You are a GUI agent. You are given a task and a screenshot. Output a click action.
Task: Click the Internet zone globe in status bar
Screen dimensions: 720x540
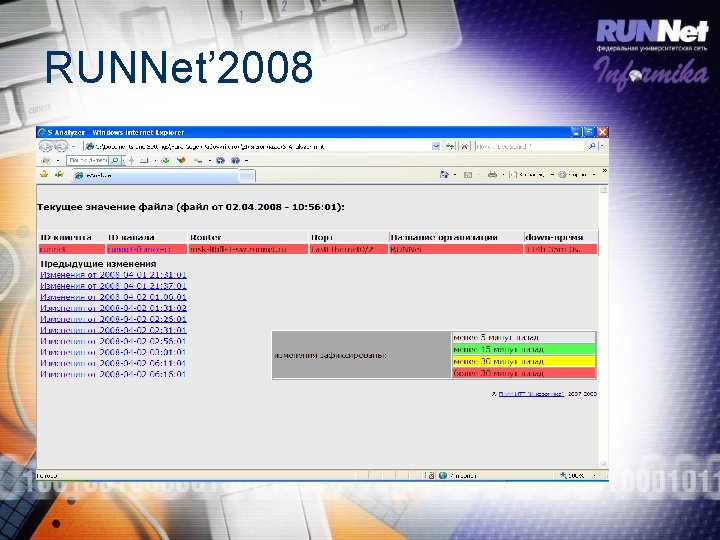[x=443, y=476]
